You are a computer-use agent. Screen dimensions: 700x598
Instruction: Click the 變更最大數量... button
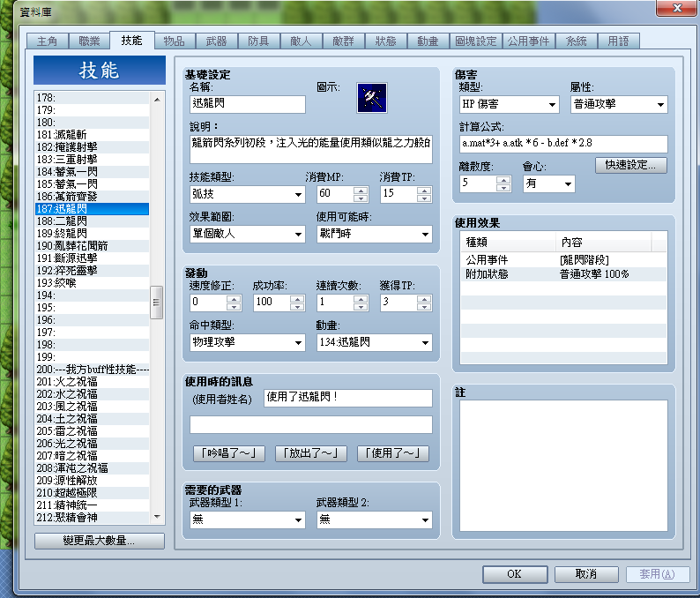point(99,541)
